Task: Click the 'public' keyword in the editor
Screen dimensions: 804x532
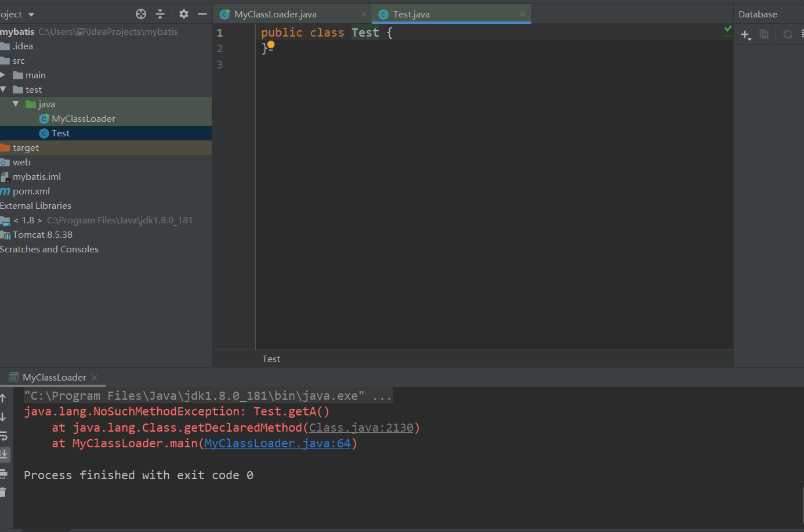Action: (282, 32)
